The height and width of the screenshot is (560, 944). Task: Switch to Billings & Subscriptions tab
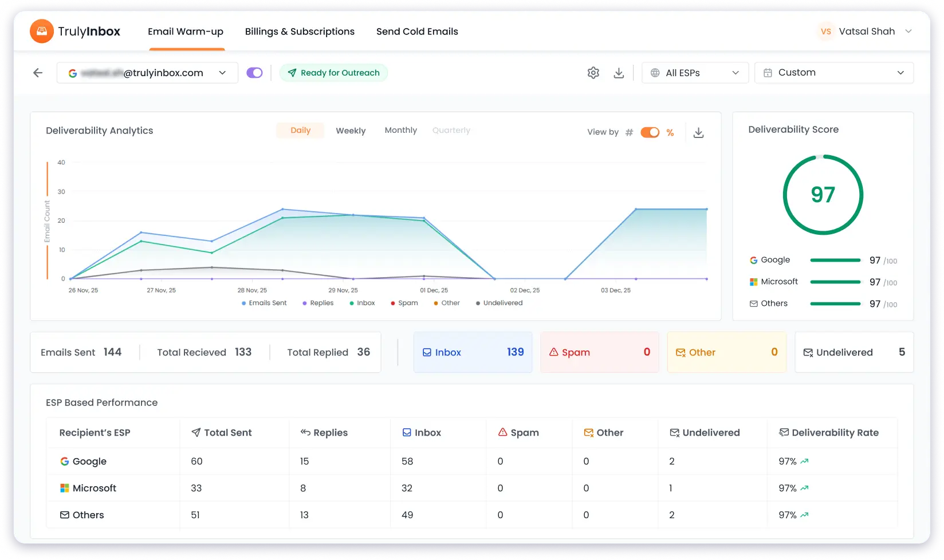300,31
